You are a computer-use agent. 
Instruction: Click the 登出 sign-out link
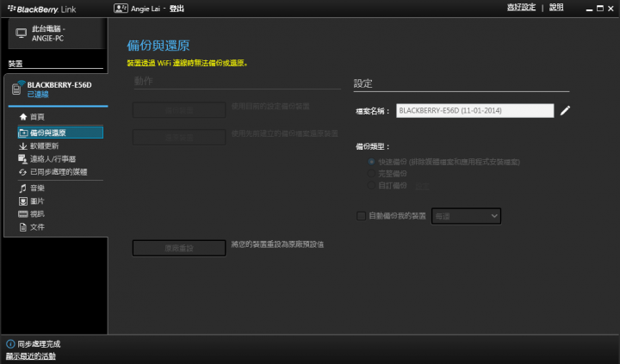point(177,9)
